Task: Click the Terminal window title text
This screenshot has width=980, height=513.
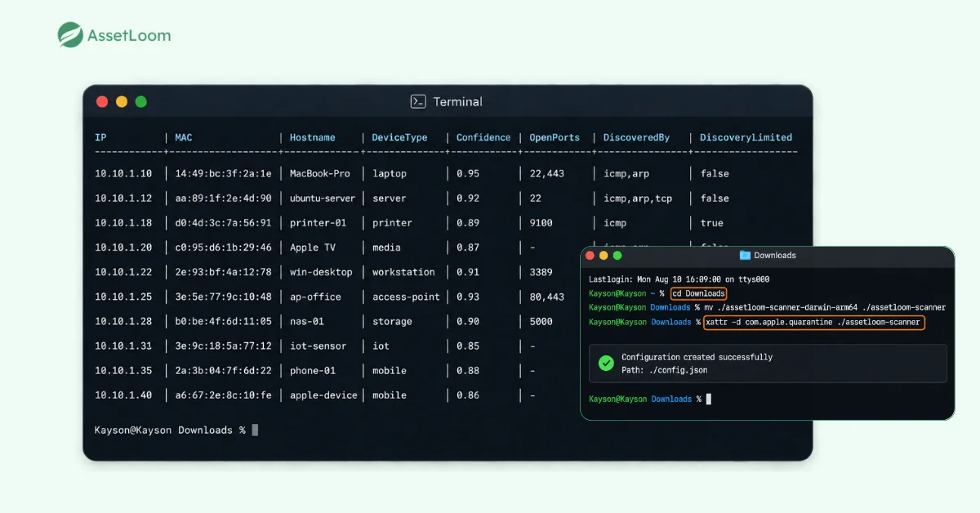Action: click(x=457, y=102)
